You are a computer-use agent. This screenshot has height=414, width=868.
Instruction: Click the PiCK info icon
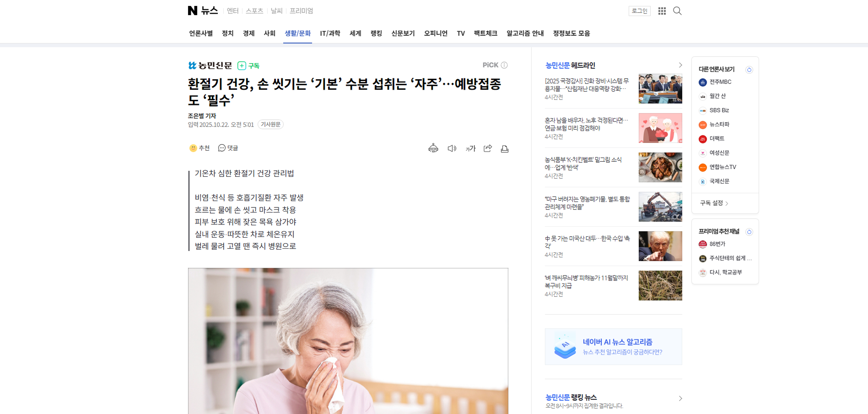[504, 65]
